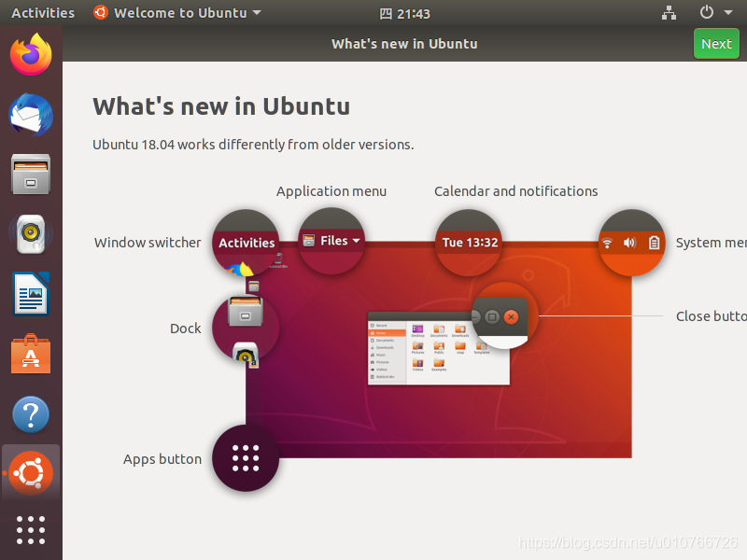Open the power system menu icon
The width and height of the screenshot is (747, 560).
pos(707,12)
